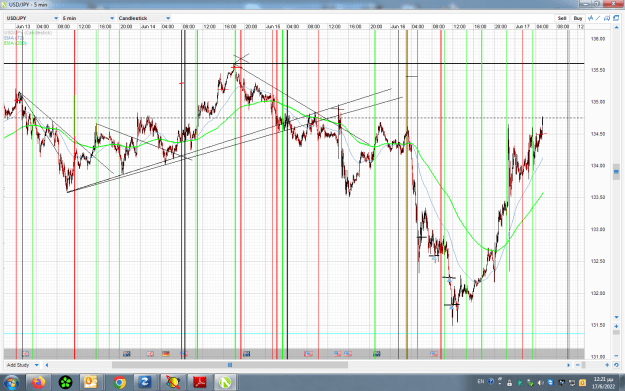
Task: Open the Candlestick chart type dropdown
Action: pos(144,18)
